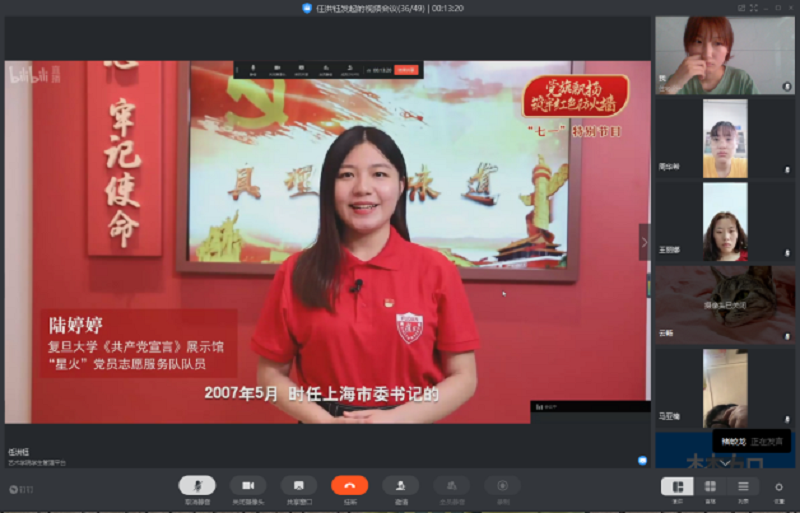Image resolution: width=800 pixels, height=513 pixels.
Task: Click the red end-share button in floating toolbar
Action: [405, 70]
